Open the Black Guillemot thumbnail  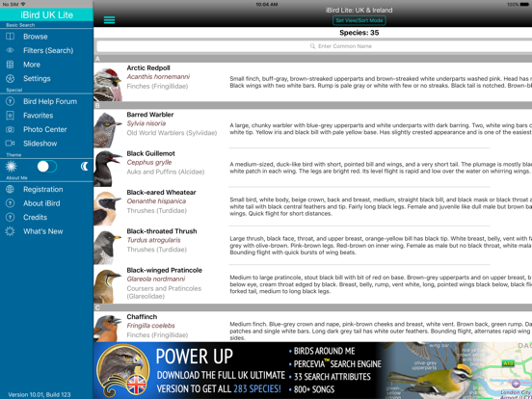pyautogui.click(x=108, y=168)
